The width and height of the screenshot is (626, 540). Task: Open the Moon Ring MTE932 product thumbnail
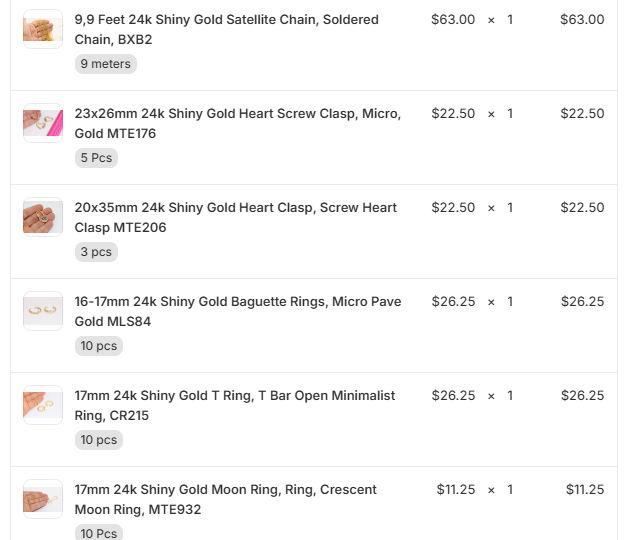coord(43,499)
